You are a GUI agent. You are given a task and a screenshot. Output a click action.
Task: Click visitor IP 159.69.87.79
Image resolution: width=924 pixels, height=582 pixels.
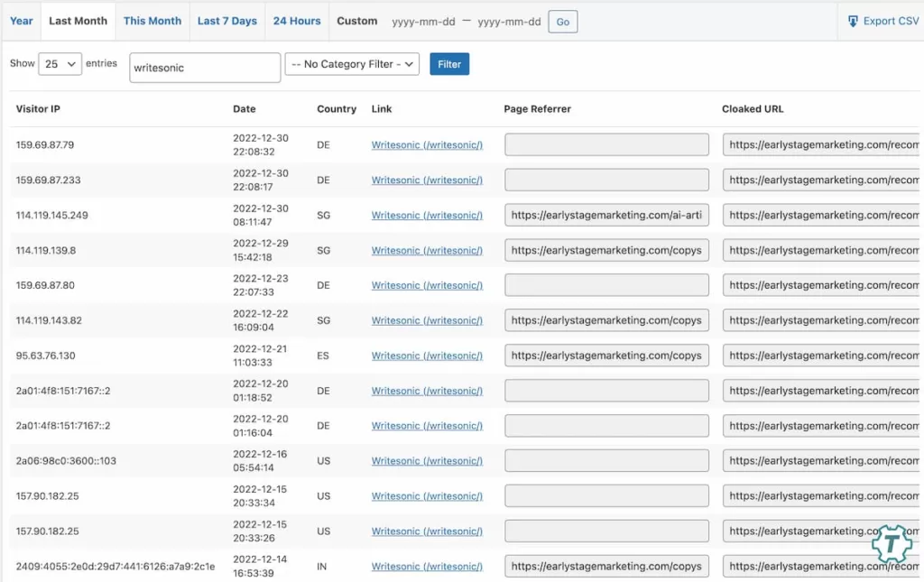click(x=45, y=145)
